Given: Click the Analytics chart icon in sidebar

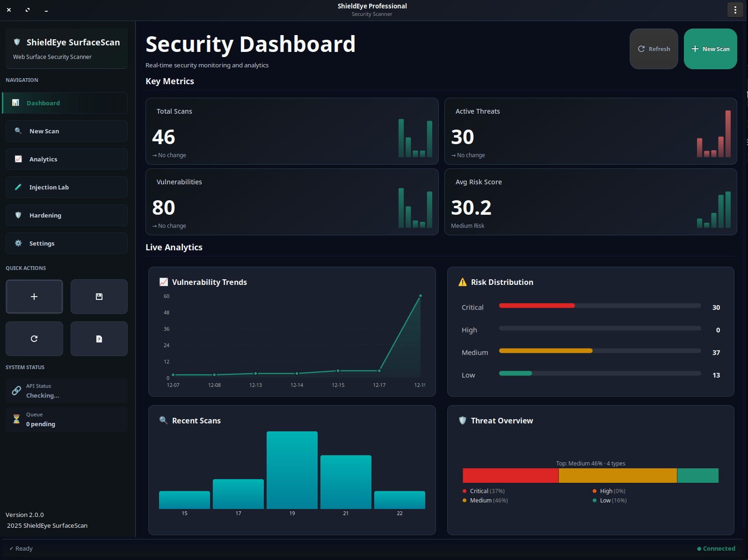Looking at the screenshot, I should click(x=18, y=159).
